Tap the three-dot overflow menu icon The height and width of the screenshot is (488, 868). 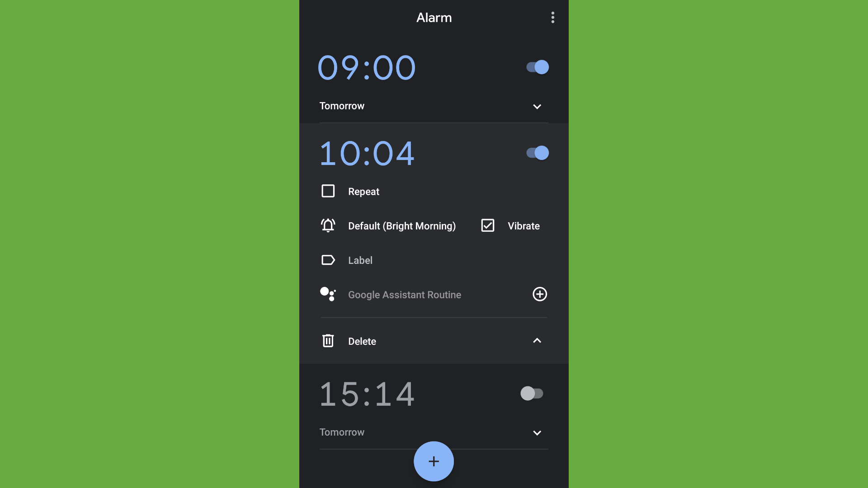click(552, 17)
